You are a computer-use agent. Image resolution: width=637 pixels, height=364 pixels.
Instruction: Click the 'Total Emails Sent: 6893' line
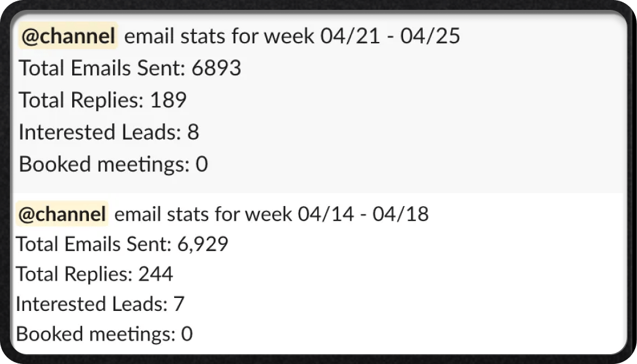click(x=130, y=68)
